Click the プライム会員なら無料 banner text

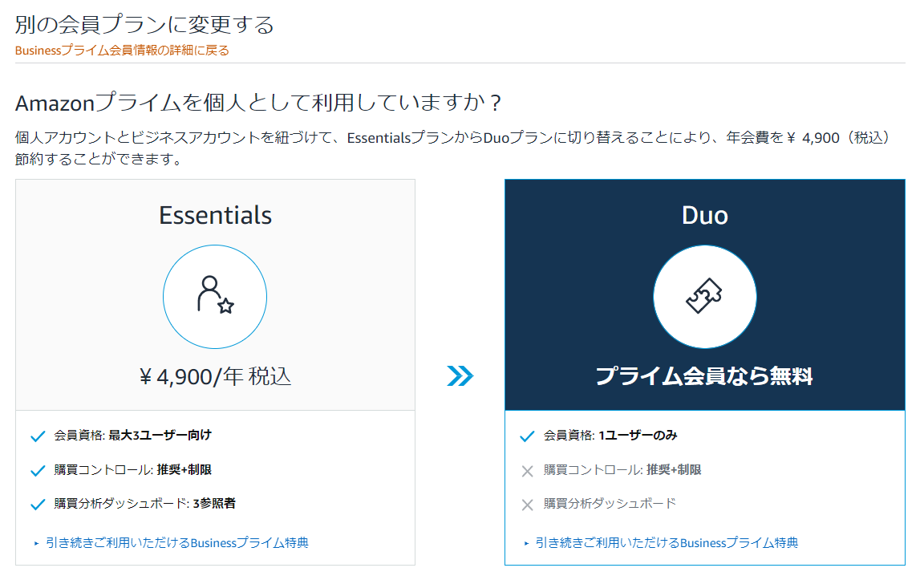[705, 373]
